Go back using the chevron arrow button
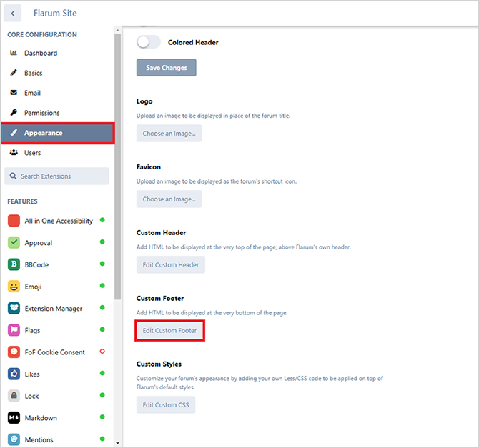The image size is (479, 448). tap(13, 13)
